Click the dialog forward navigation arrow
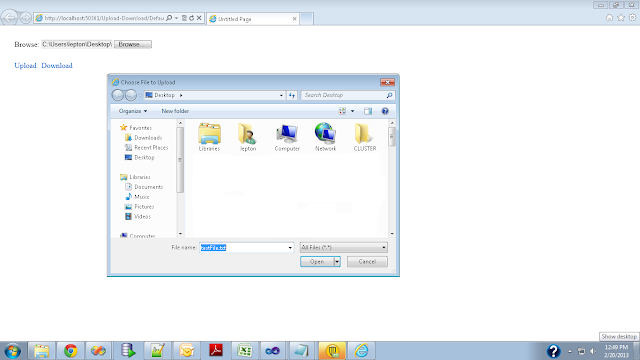This screenshot has width=640, height=360. coord(131,95)
